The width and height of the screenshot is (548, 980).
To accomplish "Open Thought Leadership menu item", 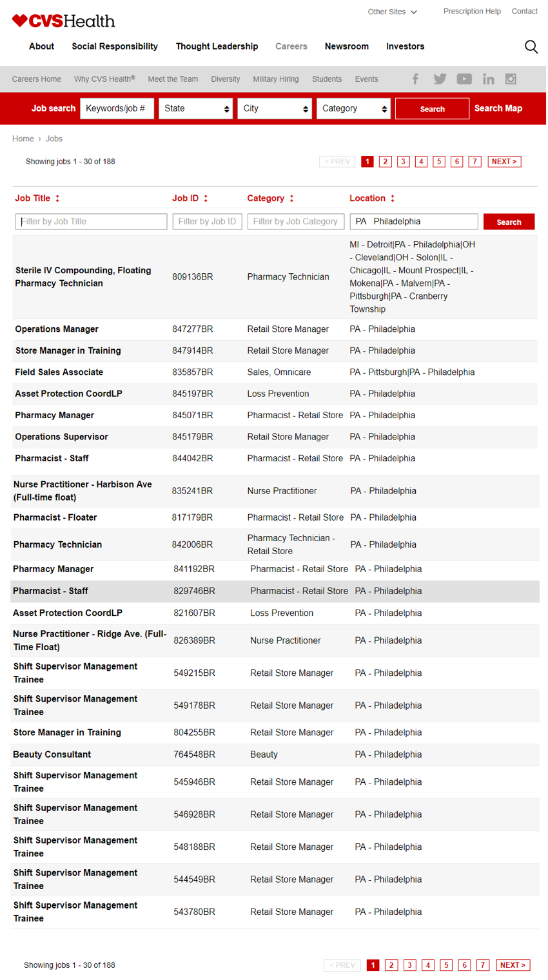I will coord(217,46).
